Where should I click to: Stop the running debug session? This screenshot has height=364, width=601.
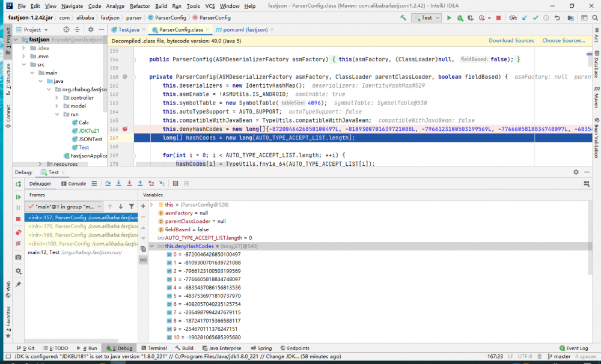coord(19,217)
